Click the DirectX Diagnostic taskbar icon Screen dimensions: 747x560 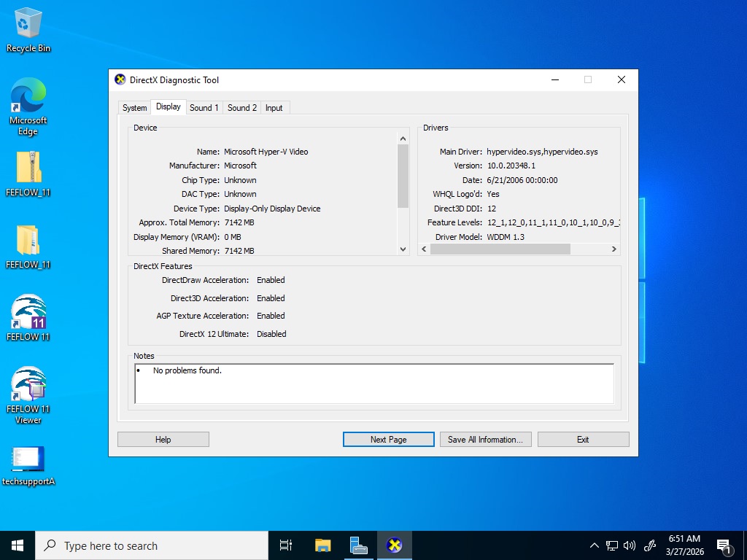[394, 545]
